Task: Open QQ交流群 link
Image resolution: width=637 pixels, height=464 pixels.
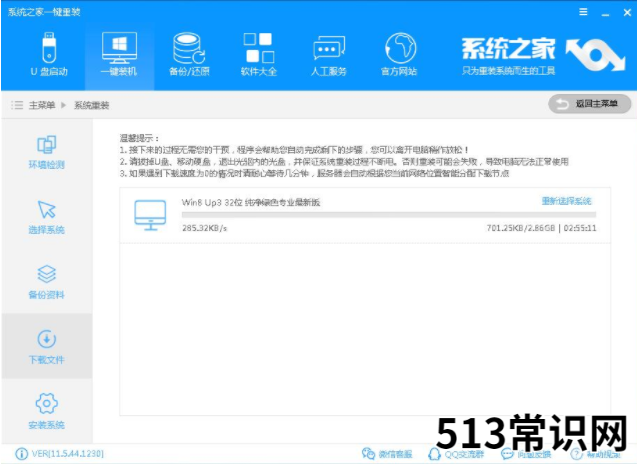Action: coord(456,454)
